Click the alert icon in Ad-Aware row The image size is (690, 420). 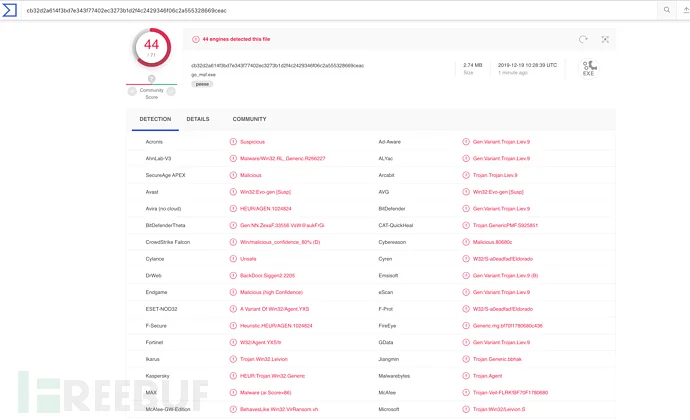(x=466, y=142)
